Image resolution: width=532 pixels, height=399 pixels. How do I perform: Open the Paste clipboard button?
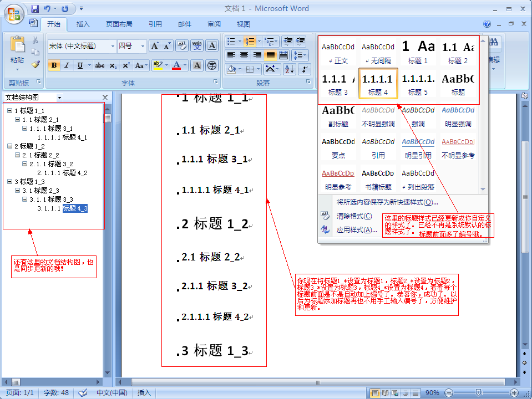pos(17,53)
